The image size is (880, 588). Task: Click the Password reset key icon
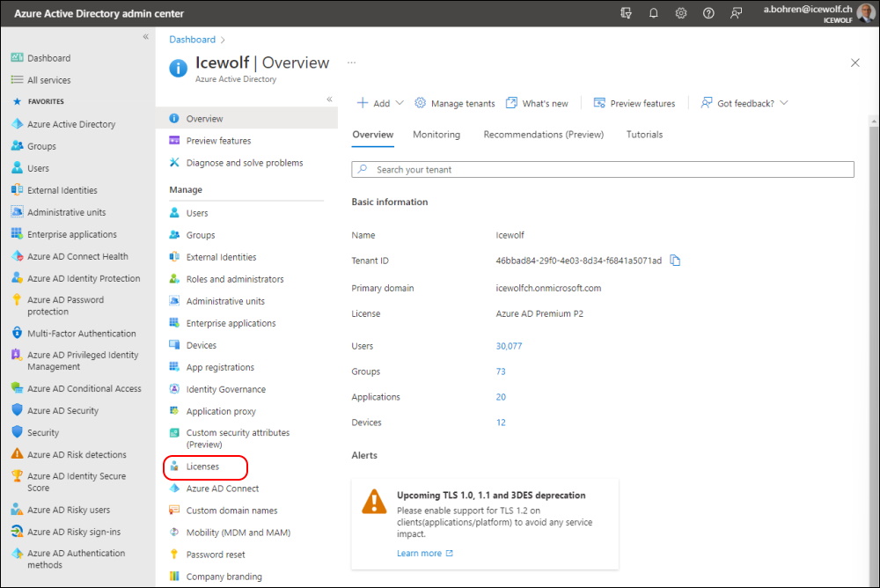click(174, 555)
